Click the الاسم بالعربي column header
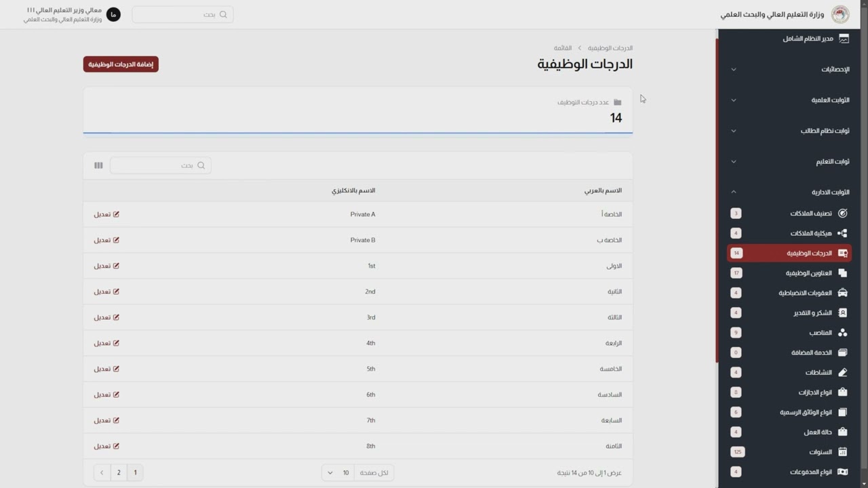This screenshot has width=868, height=488. (x=603, y=190)
